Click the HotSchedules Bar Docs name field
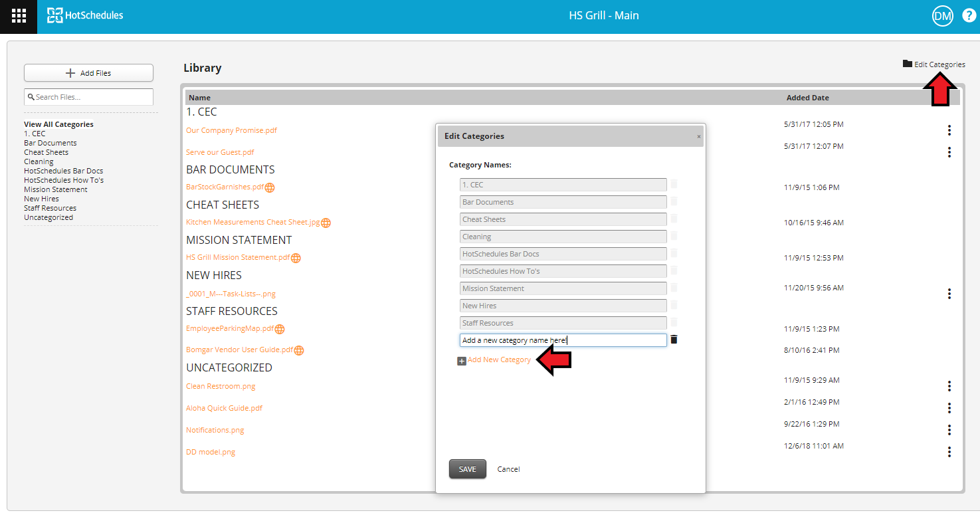The image size is (980, 513). (x=563, y=254)
